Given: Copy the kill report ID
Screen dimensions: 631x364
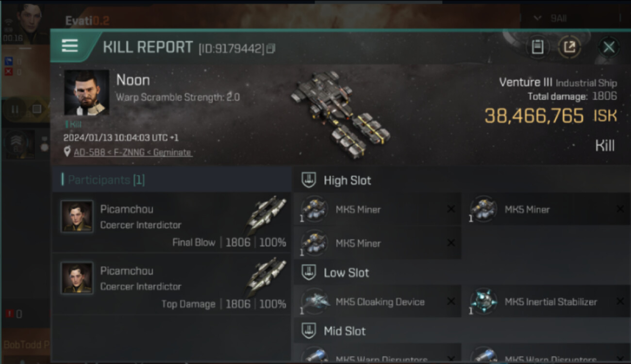Looking at the screenshot, I should [x=271, y=49].
